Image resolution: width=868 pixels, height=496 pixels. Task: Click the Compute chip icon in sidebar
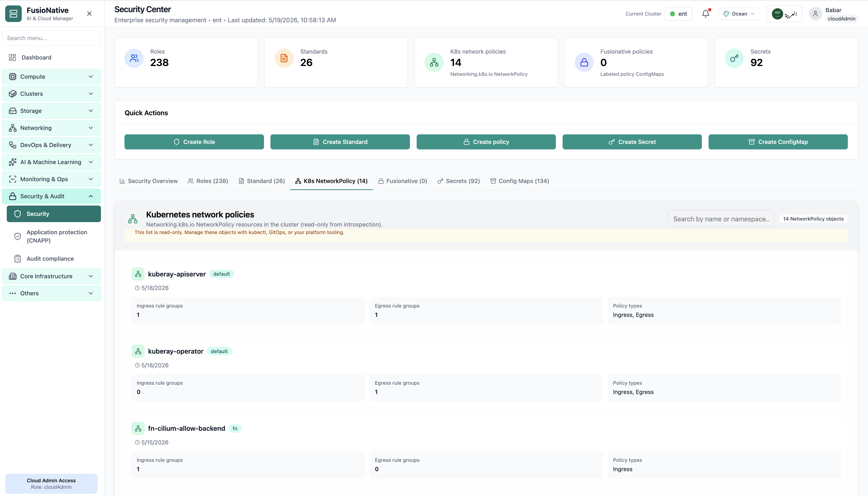(x=13, y=77)
